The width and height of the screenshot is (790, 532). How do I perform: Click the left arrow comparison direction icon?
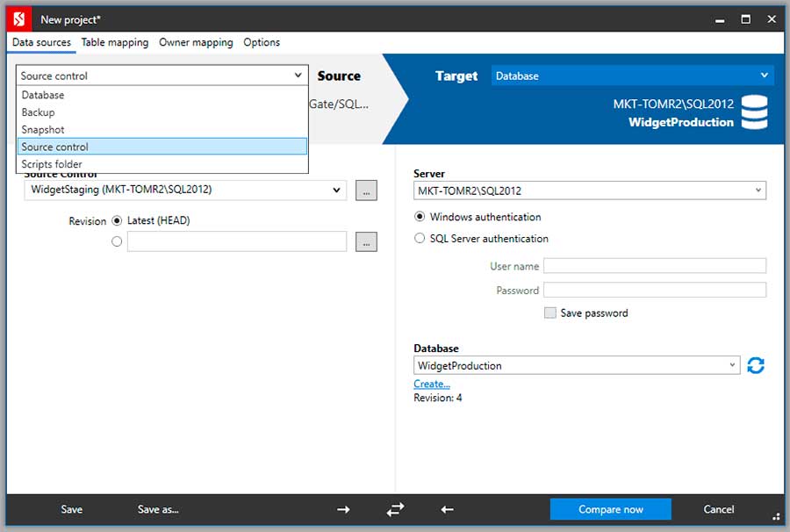point(447,509)
